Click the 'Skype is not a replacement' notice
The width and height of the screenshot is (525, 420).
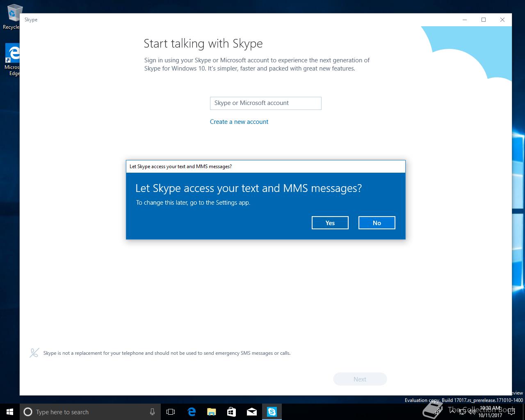coord(167,353)
